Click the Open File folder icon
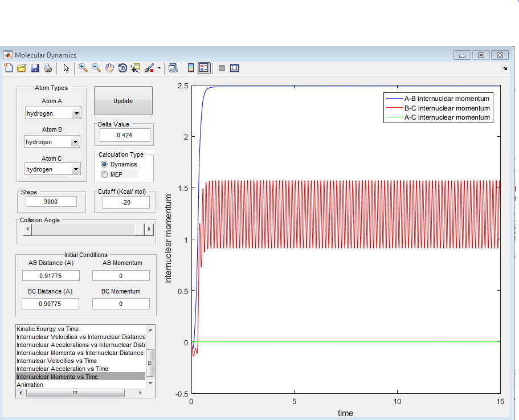This screenshot has width=519, height=420. 22,68
